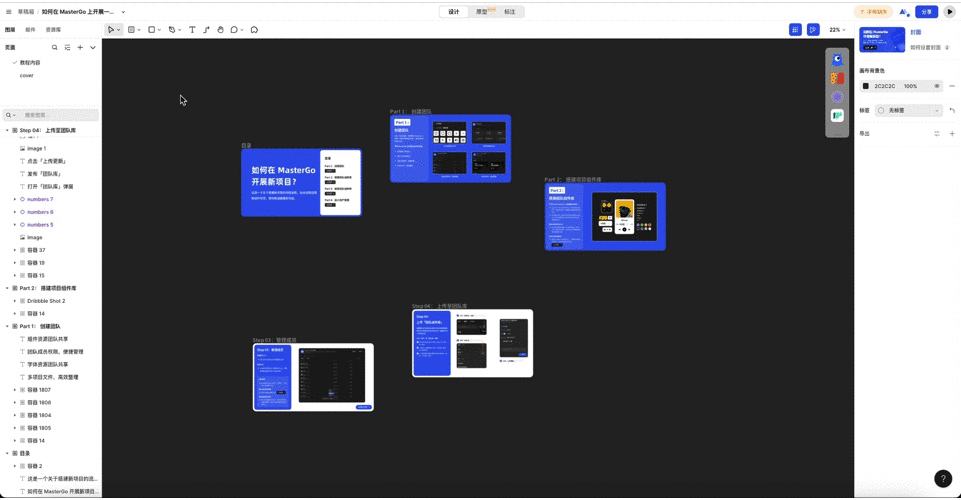The height and width of the screenshot is (500, 961).
Task: Open the purple circular plugin icon
Action: [837, 97]
